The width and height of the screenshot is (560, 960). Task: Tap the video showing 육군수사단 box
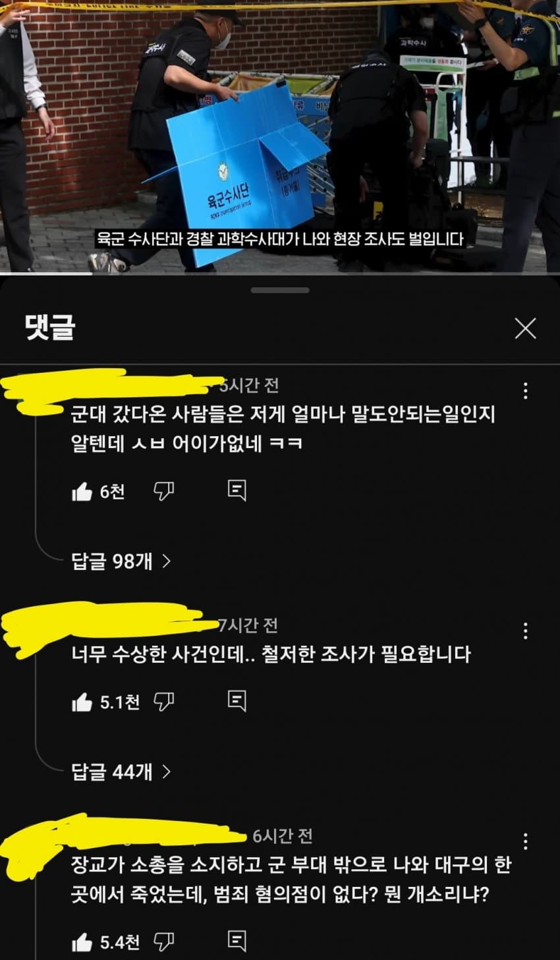tap(280, 134)
